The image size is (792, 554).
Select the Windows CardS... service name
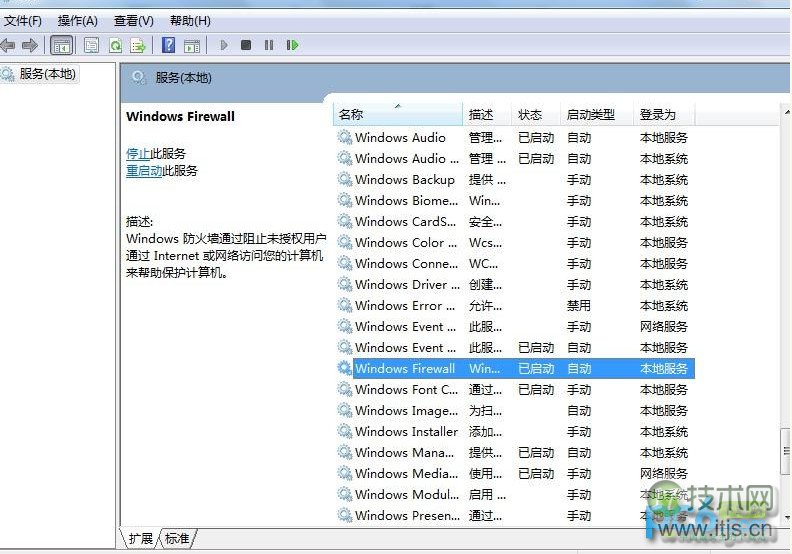[x=405, y=221]
